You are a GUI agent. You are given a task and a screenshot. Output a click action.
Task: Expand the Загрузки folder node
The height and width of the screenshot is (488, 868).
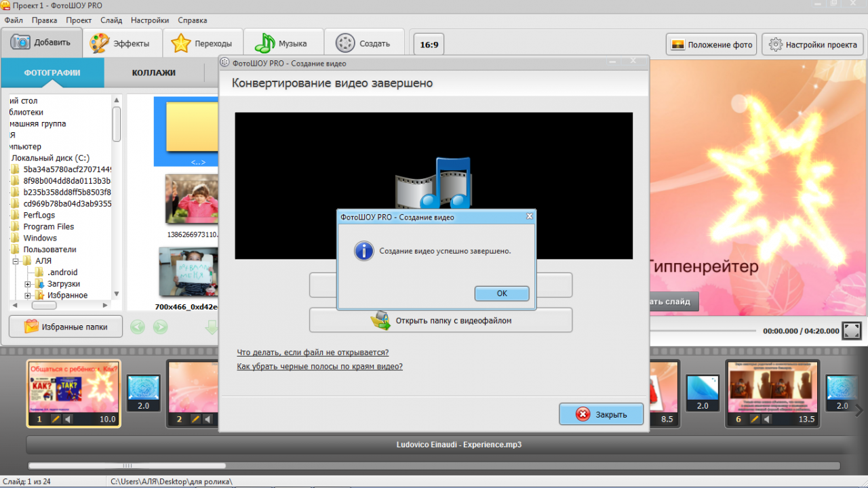[28, 284]
